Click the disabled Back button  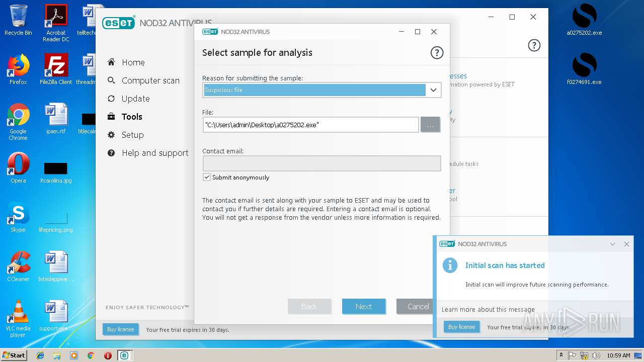(x=309, y=306)
